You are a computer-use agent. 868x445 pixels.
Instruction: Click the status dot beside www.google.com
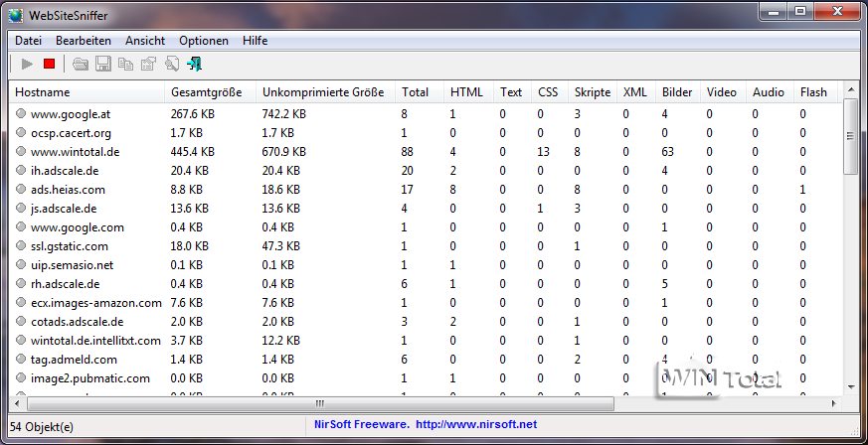click(21, 226)
